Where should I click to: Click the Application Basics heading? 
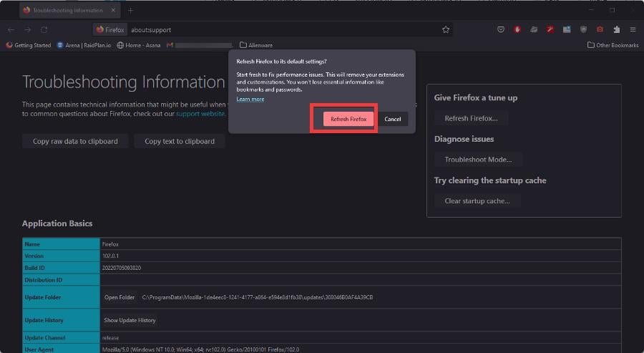[x=57, y=223]
